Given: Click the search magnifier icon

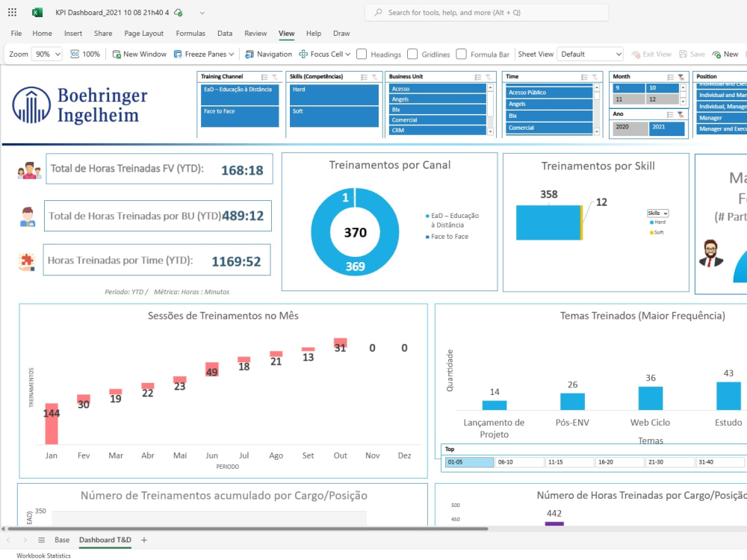Looking at the screenshot, I should [378, 13].
